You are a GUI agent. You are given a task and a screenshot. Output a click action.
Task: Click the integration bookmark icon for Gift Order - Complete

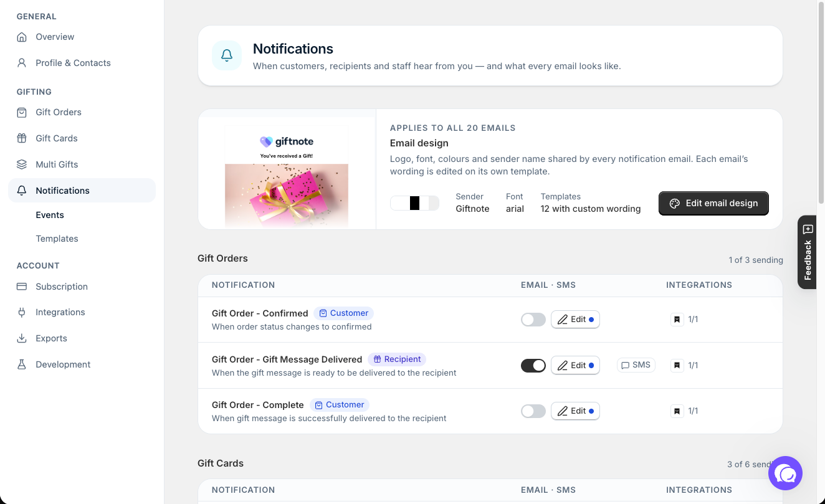click(x=677, y=411)
